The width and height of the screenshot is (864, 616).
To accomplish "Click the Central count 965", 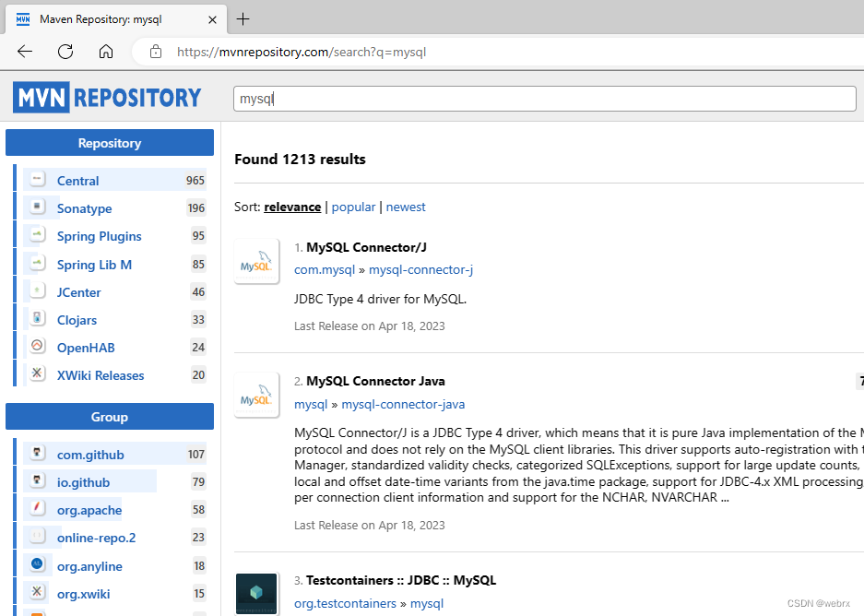I will [195, 181].
